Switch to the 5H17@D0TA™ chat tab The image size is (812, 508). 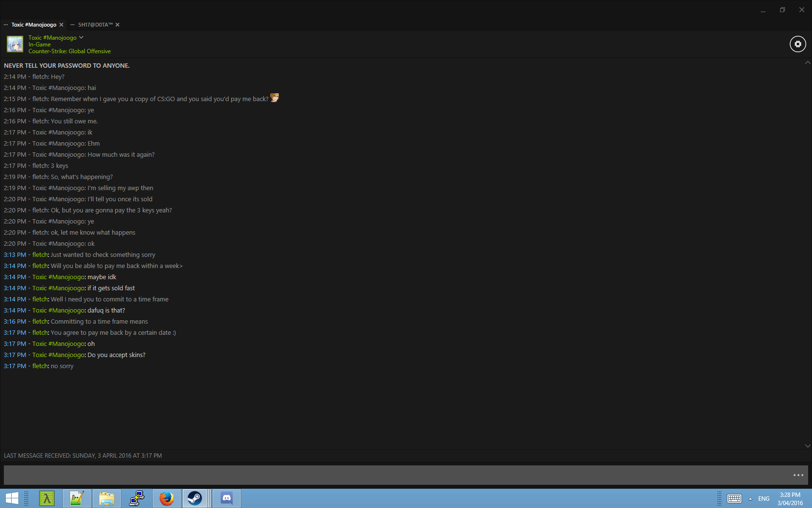[x=95, y=25]
